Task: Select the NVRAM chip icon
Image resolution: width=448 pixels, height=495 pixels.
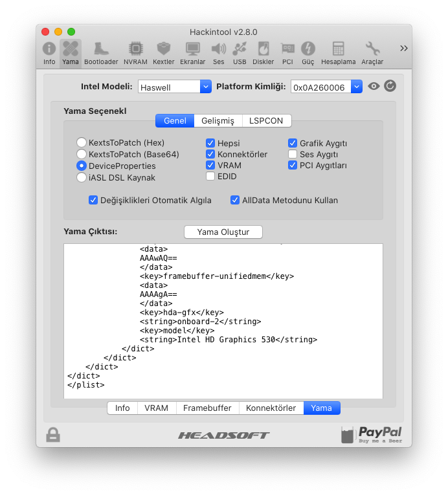Action: pos(135,53)
